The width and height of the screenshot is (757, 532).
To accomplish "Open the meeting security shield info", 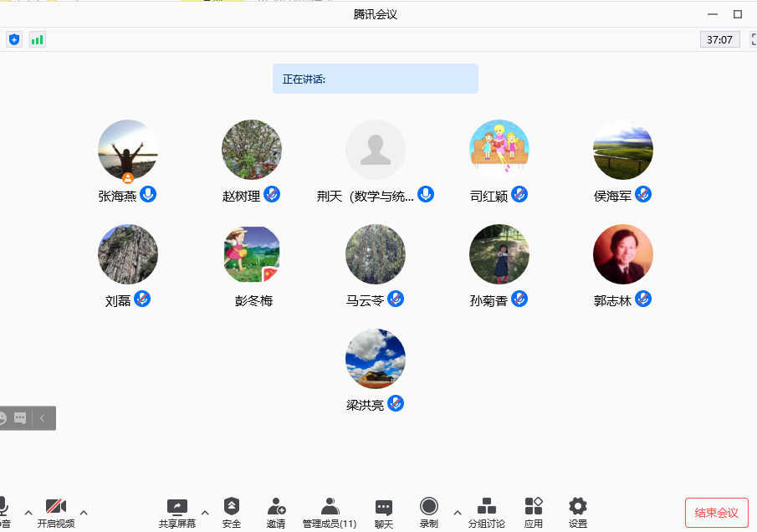I will click(14, 39).
